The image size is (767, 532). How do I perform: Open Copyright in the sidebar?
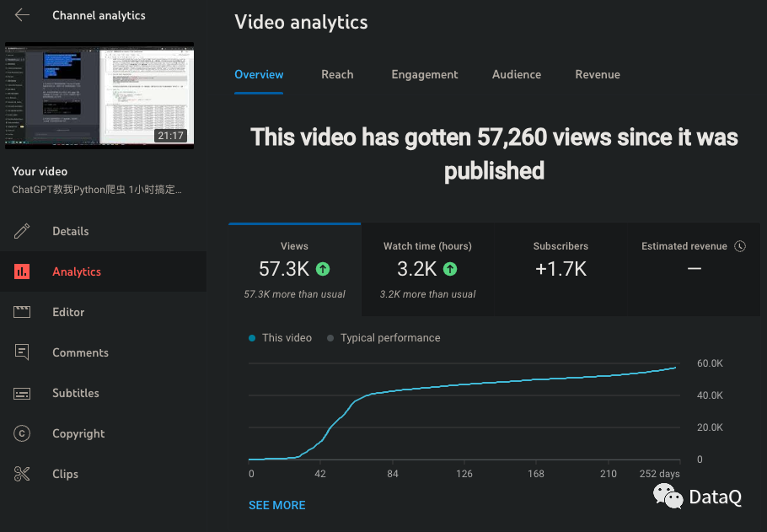[78, 433]
